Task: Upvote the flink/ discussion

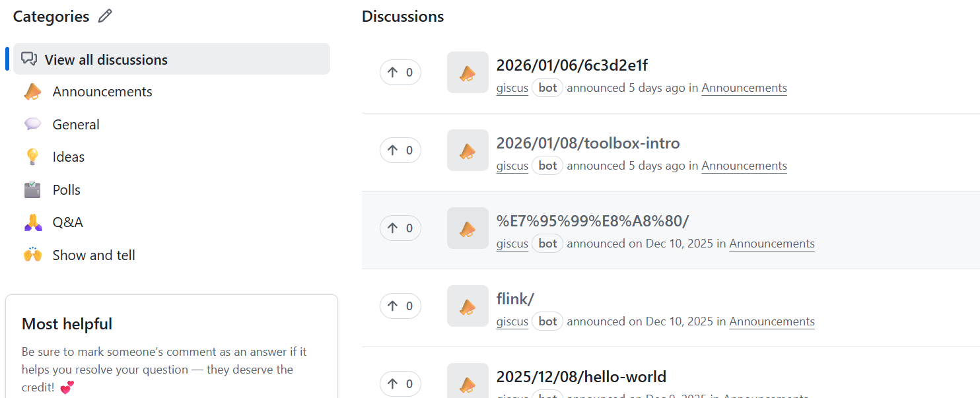Action: pos(400,306)
